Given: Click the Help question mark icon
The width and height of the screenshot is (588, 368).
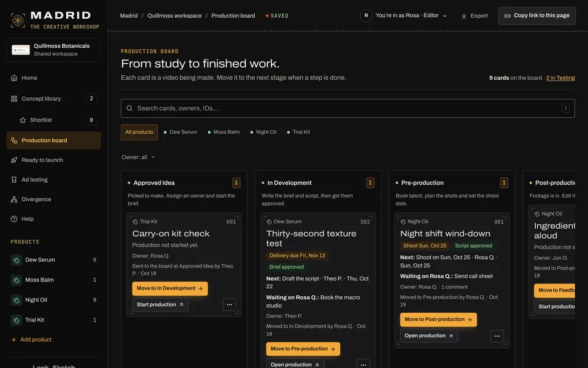Looking at the screenshot, I should point(14,219).
